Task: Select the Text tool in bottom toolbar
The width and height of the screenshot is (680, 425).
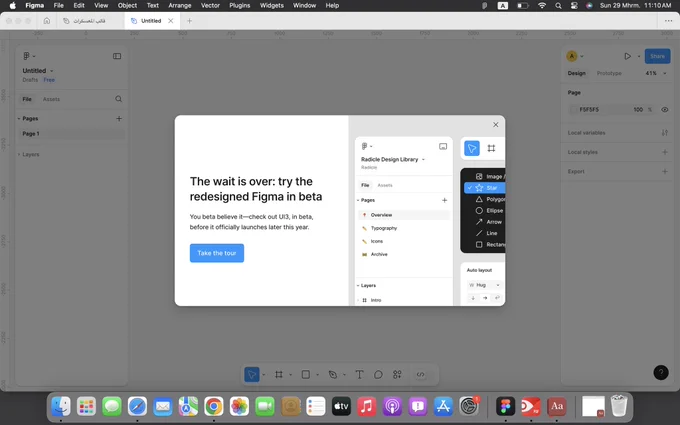Action: point(359,374)
